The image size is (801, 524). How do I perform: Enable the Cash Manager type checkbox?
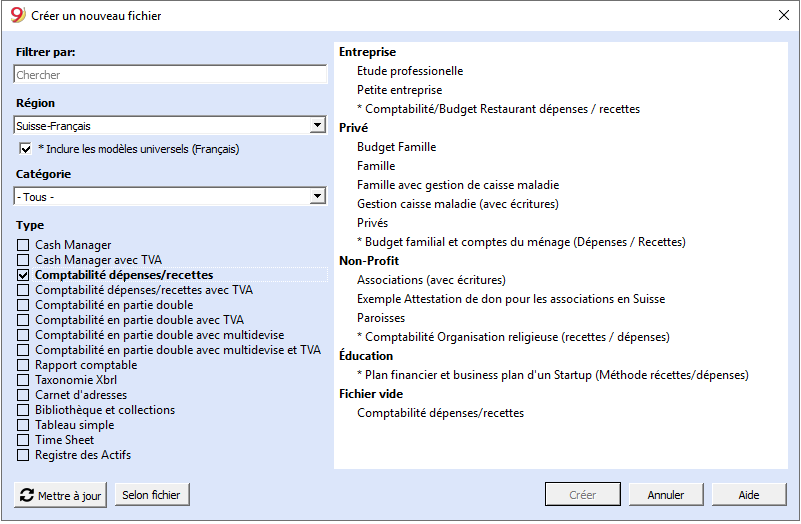click(x=23, y=245)
